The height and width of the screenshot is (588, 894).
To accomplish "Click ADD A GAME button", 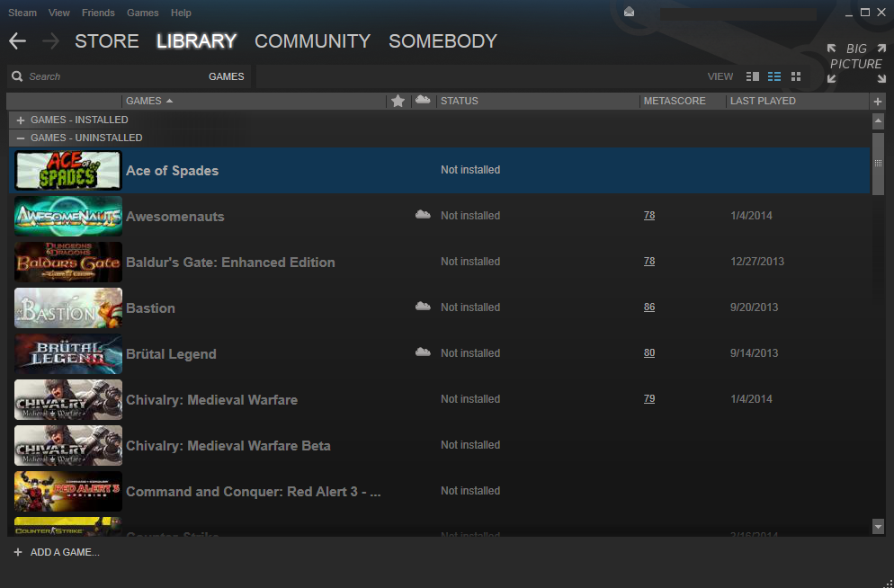I will (57, 552).
